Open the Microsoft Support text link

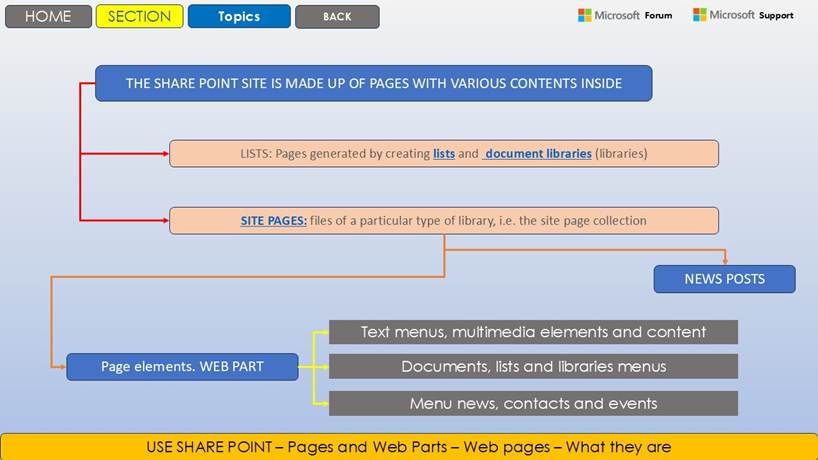752,16
